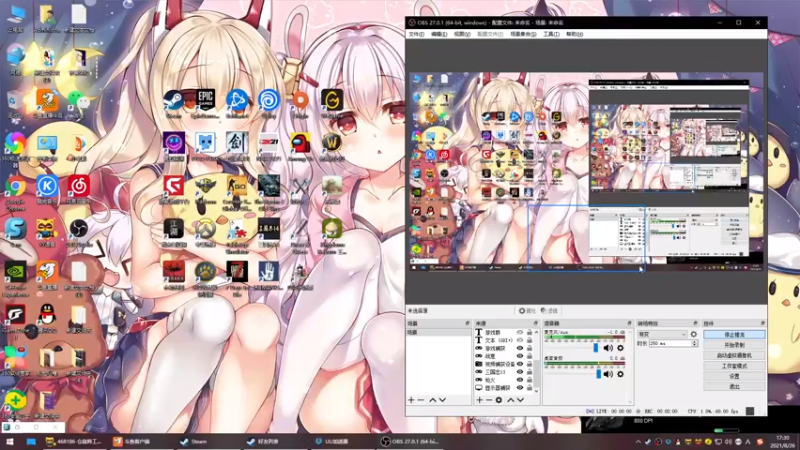The width and height of the screenshot is (800, 450).
Task: Mute the 桌面音频 speaker icon
Action: (608, 374)
